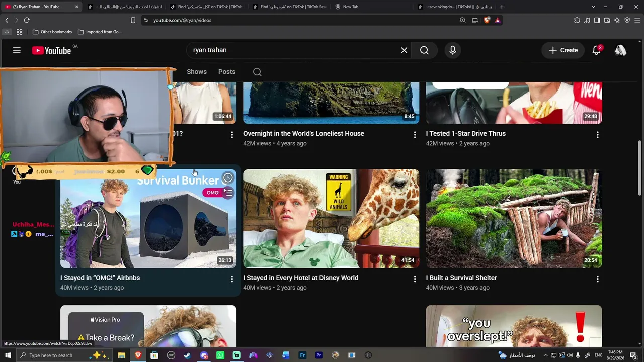The image size is (644, 362).
Task: Open Brave Rewards triangle icon
Action: pyautogui.click(x=498, y=20)
